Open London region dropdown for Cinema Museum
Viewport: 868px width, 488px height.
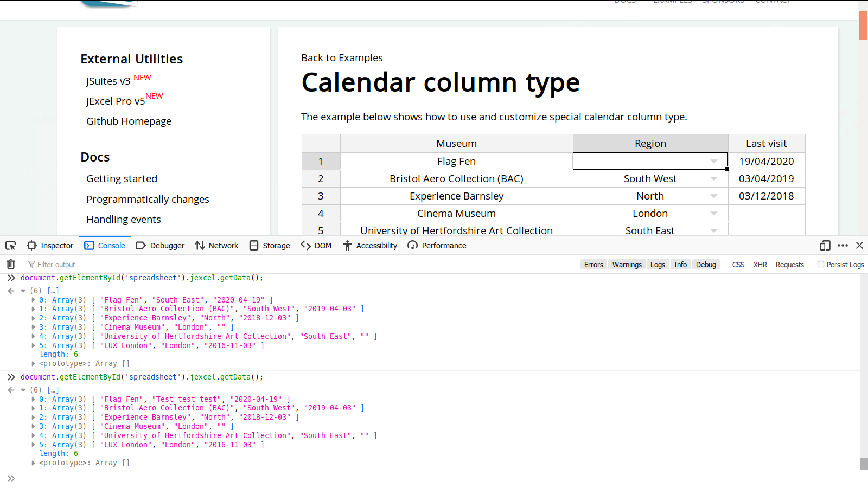714,214
